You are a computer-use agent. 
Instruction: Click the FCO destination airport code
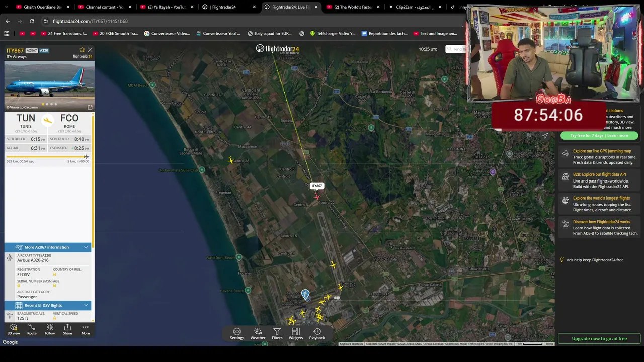click(69, 118)
